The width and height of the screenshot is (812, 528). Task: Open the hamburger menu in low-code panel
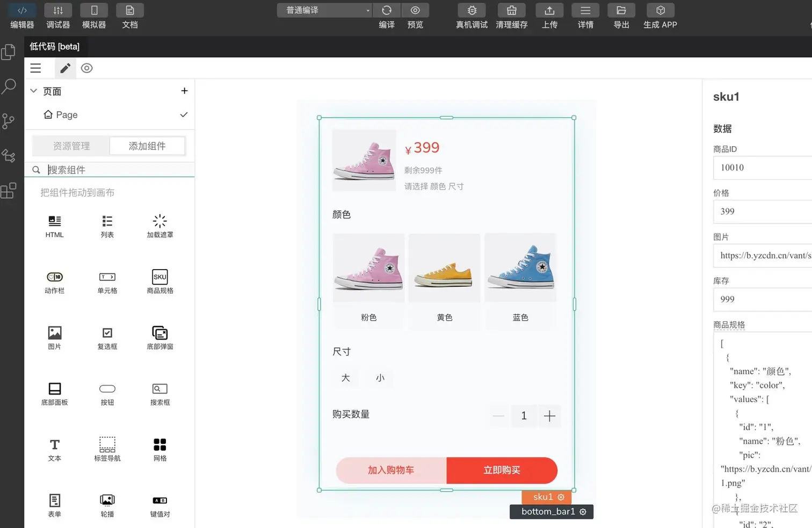pos(35,68)
